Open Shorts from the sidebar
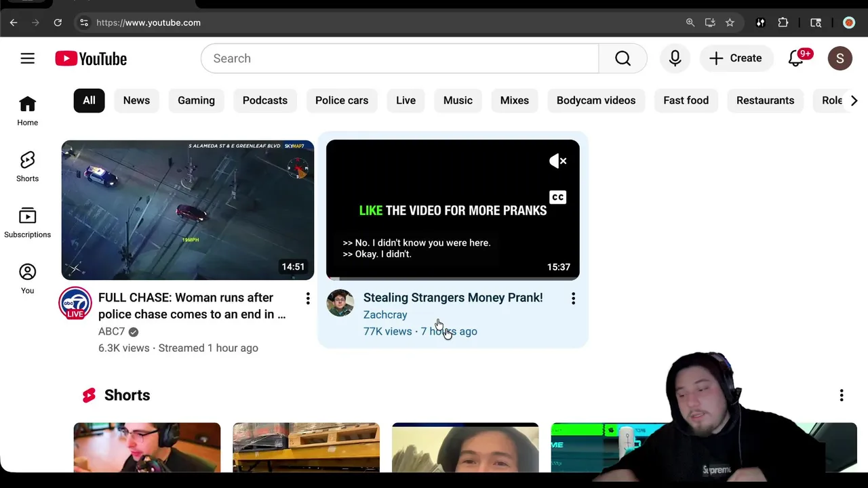 point(27,167)
